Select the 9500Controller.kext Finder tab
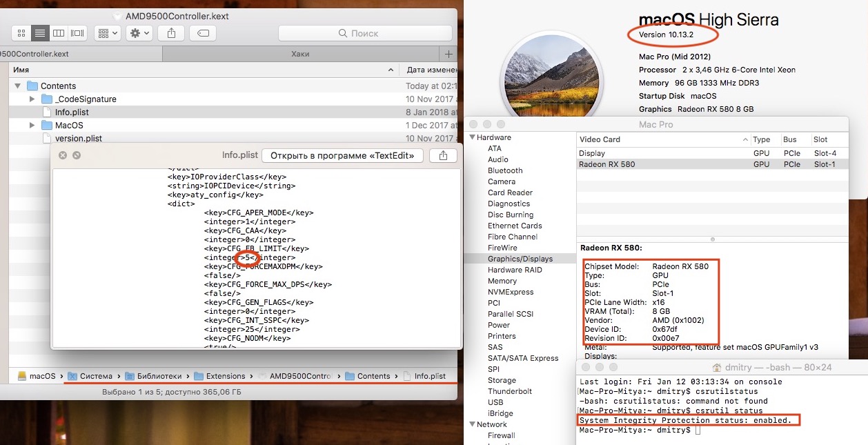Screen dimensions: 868x445 [81, 54]
